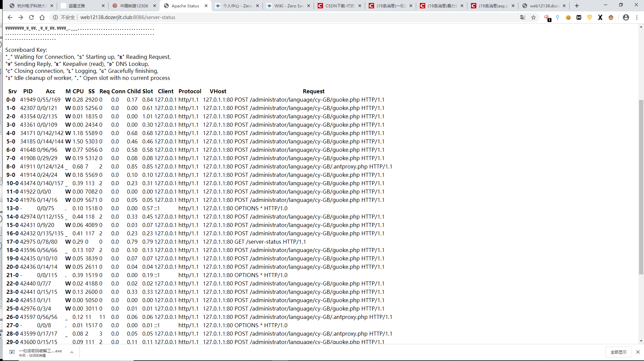Expand download item options chevron

(x=72, y=352)
